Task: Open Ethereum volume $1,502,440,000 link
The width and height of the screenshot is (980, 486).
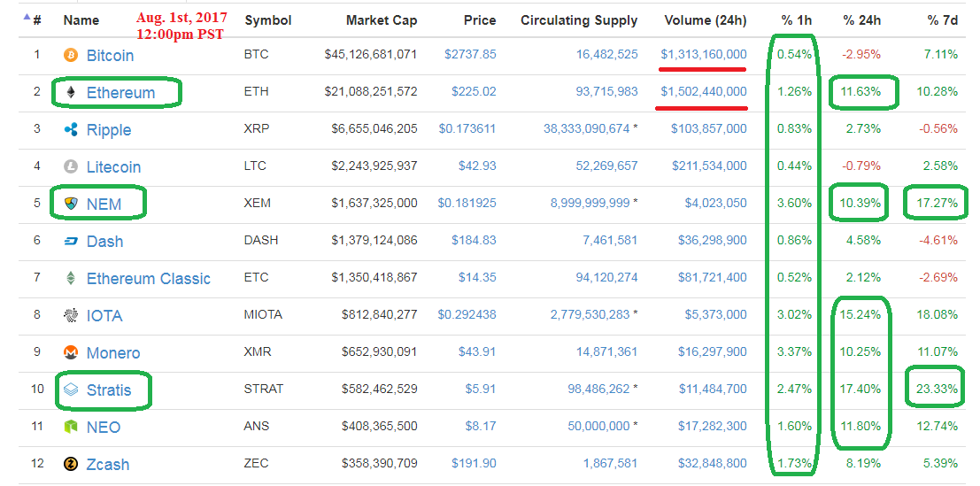Action: 704,92
